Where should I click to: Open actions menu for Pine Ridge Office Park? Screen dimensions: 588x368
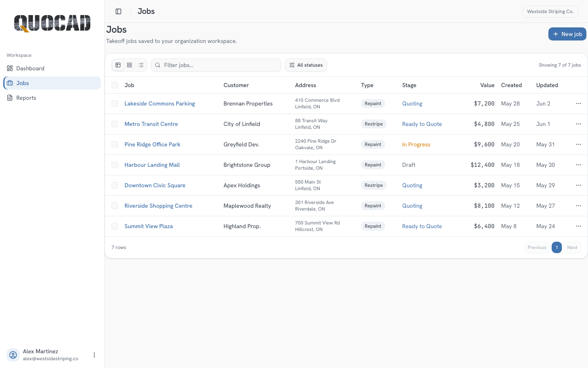point(579,144)
